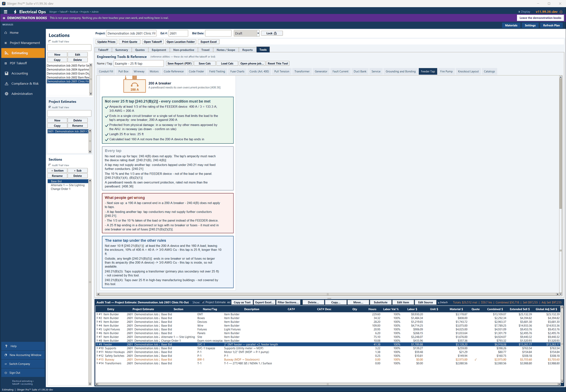Enable Audit Trail View under Sections

(50, 165)
